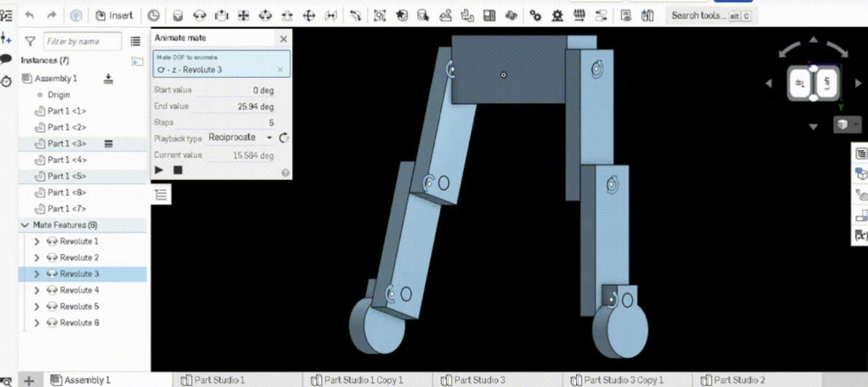The image size is (868, 387).
Task: Toggle the instance list view icon
Action: point(135,42)
